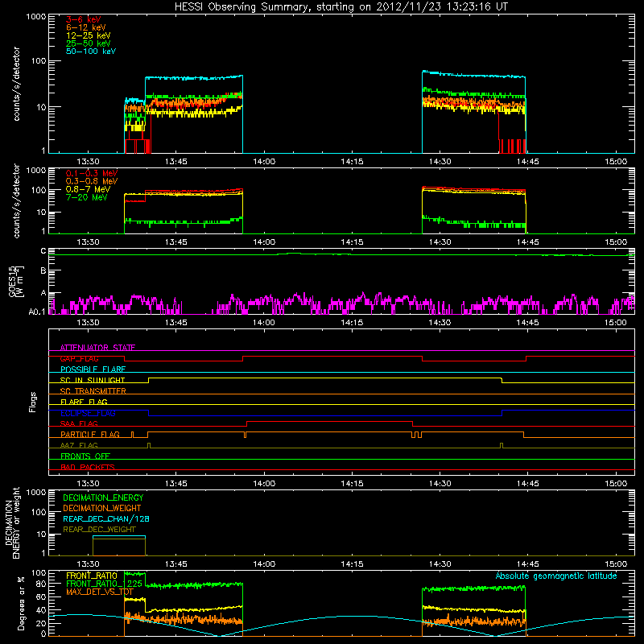The height and width of the screenshot is (644, 644).
Task: Click the 7-20 MeV legend label
Action: pos(87,197)
